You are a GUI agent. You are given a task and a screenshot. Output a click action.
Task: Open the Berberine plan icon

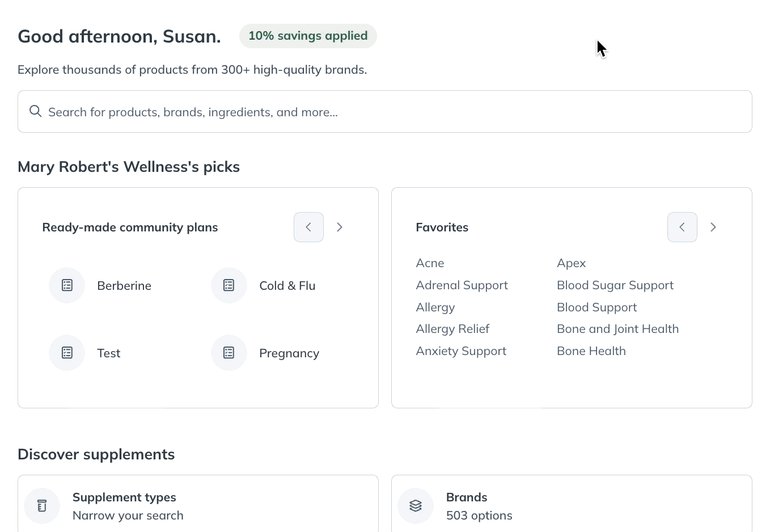[67, 285]
